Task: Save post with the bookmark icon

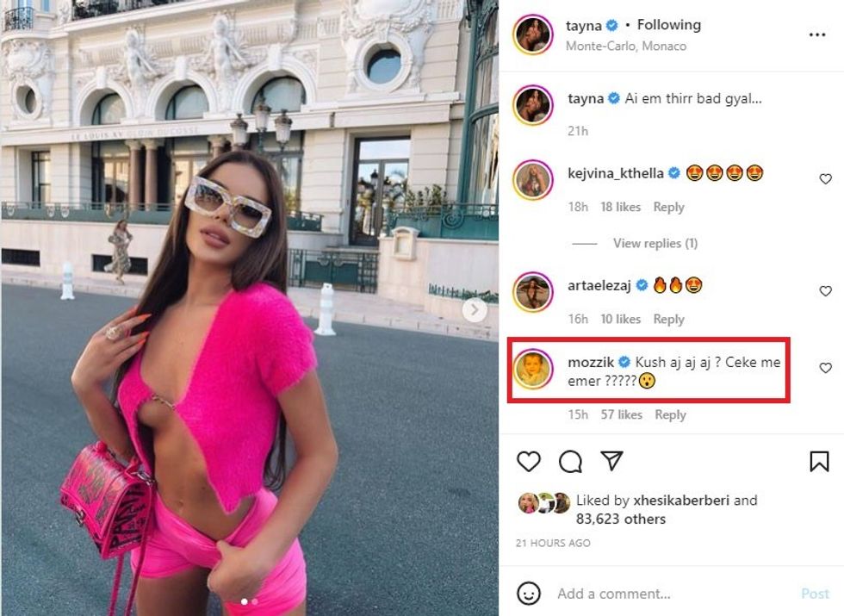Action: coord(819,462)
